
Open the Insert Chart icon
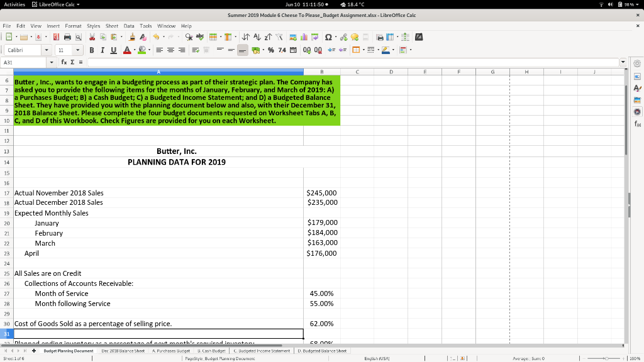[x=304, y=37]
